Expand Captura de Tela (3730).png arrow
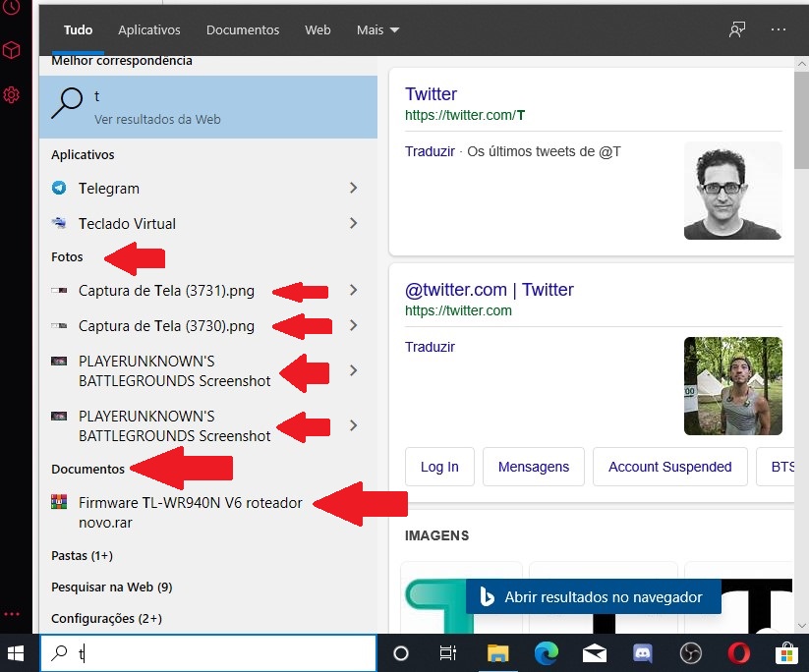Viewport: 809px width, 672px height. coord(354,325)
